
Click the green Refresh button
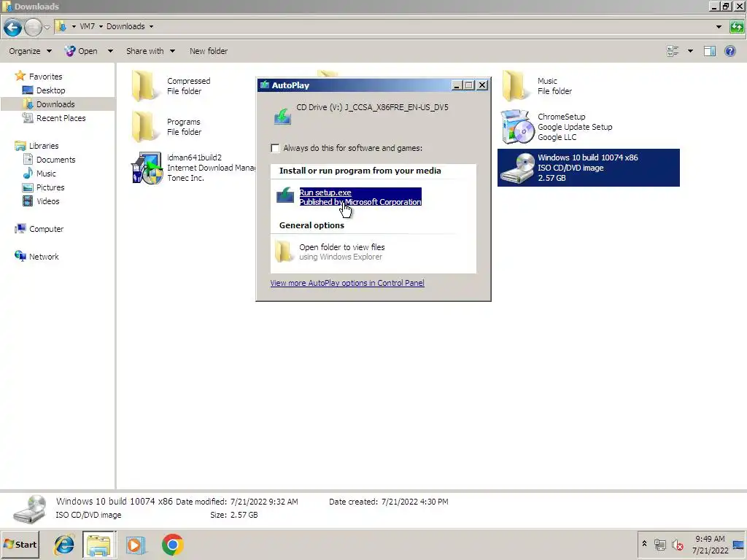737,27
